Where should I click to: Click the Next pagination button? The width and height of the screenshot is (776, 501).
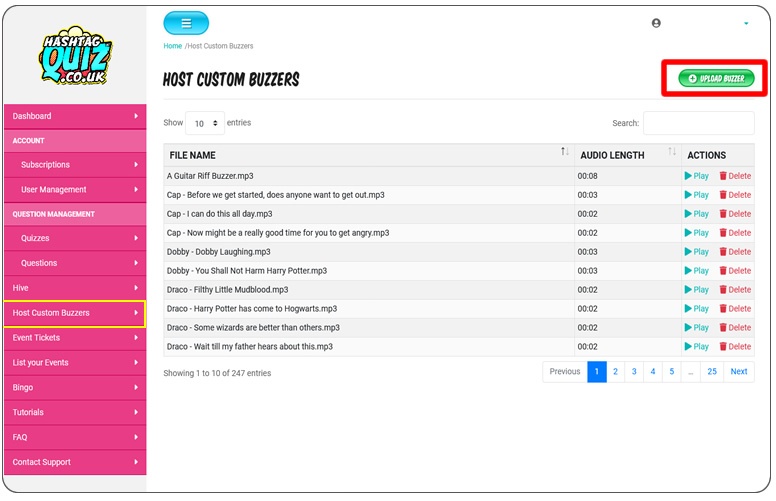coord(739,372)
